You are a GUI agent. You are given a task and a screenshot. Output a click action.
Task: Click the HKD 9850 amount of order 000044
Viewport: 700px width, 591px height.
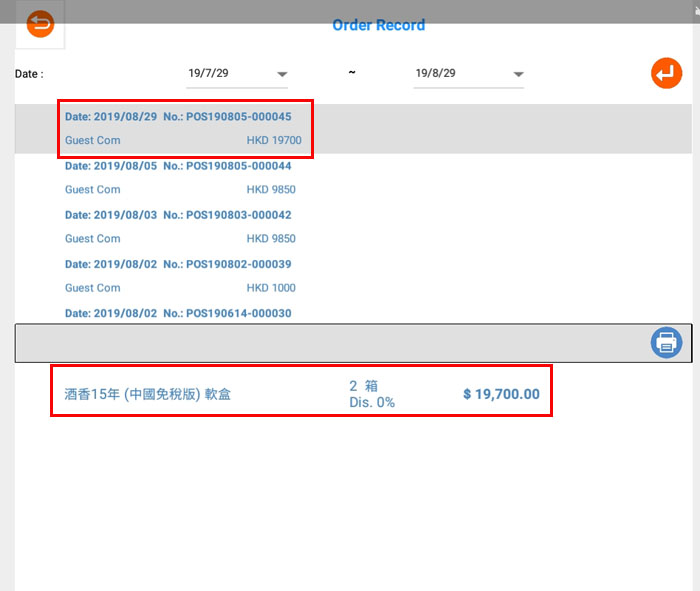pyautogui.click(x=271, y=190)
